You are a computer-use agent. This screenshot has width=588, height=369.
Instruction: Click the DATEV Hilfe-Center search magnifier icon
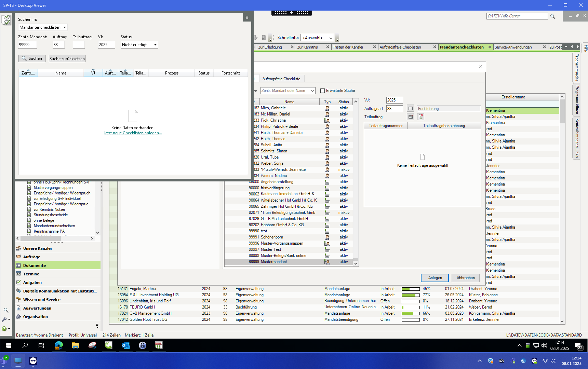click(552, 16)
